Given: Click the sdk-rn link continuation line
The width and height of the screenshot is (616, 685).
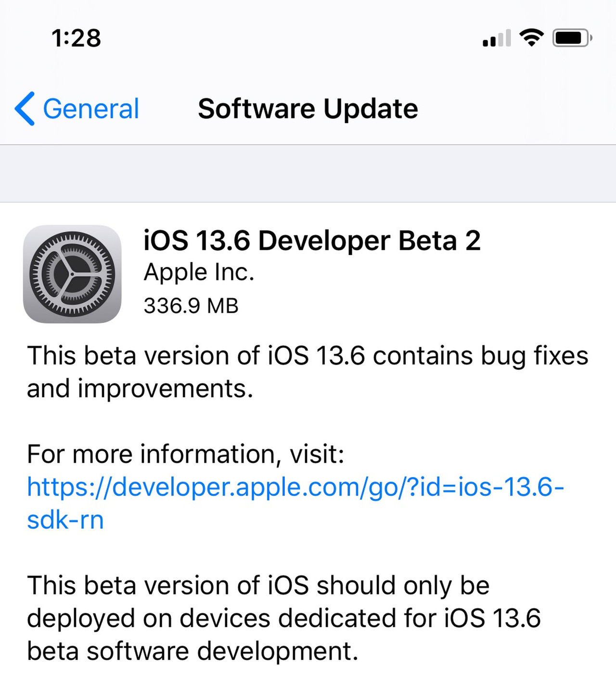Looking at the screenshot, I should pos(65,520).
